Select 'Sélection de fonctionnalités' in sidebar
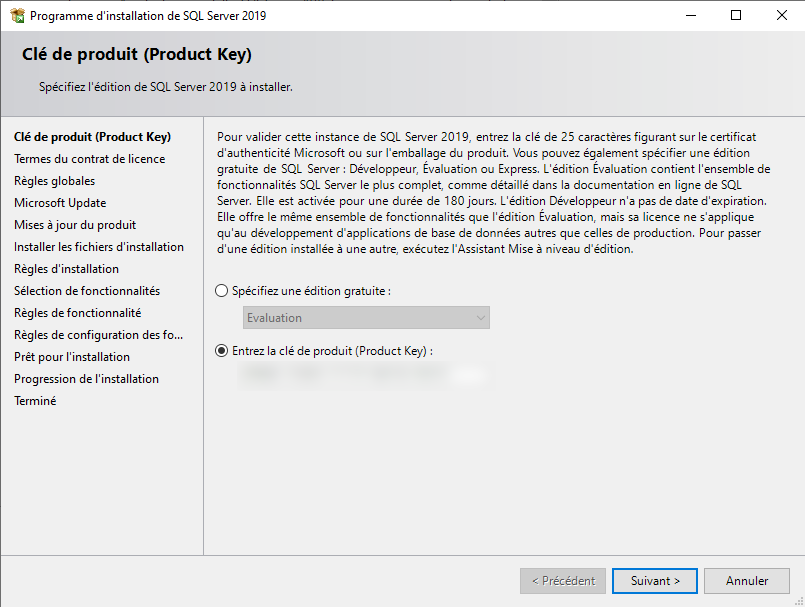The image size is (805, 607). click(86, 291)
